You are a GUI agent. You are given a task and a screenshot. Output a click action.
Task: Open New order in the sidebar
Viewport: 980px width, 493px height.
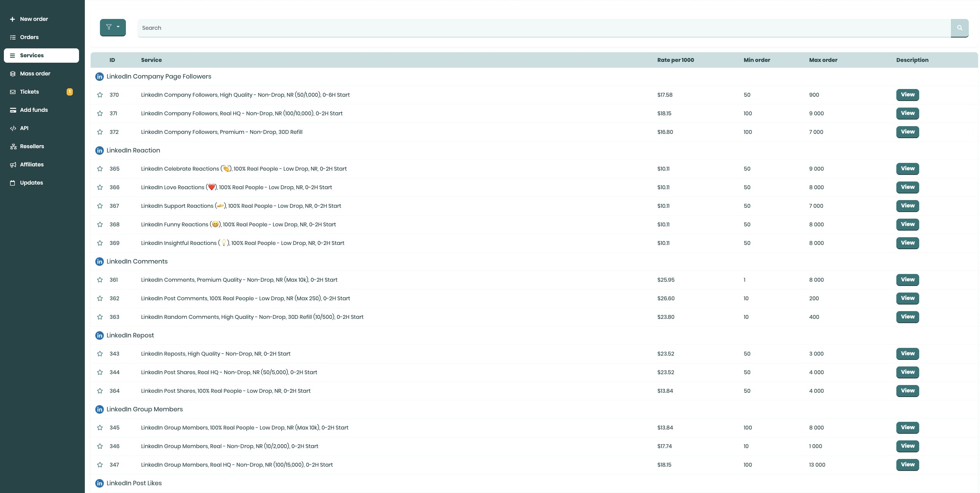41,19
